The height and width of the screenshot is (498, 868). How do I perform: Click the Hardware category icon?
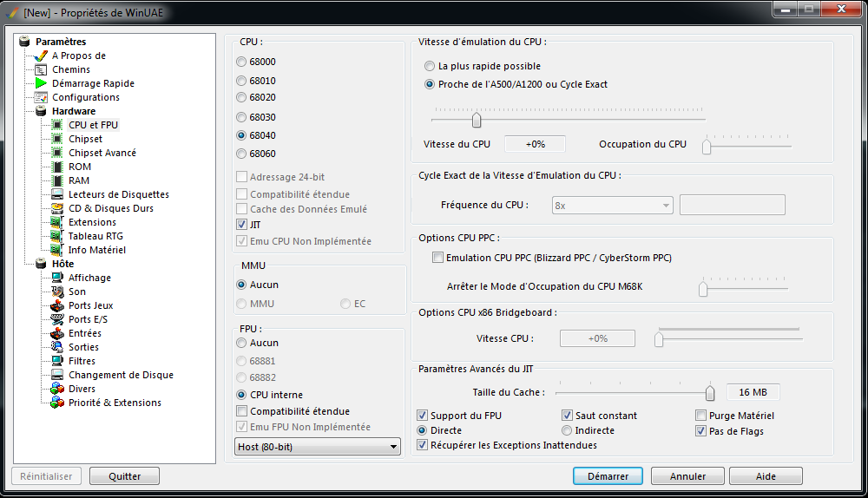click(x=41, y=111)
